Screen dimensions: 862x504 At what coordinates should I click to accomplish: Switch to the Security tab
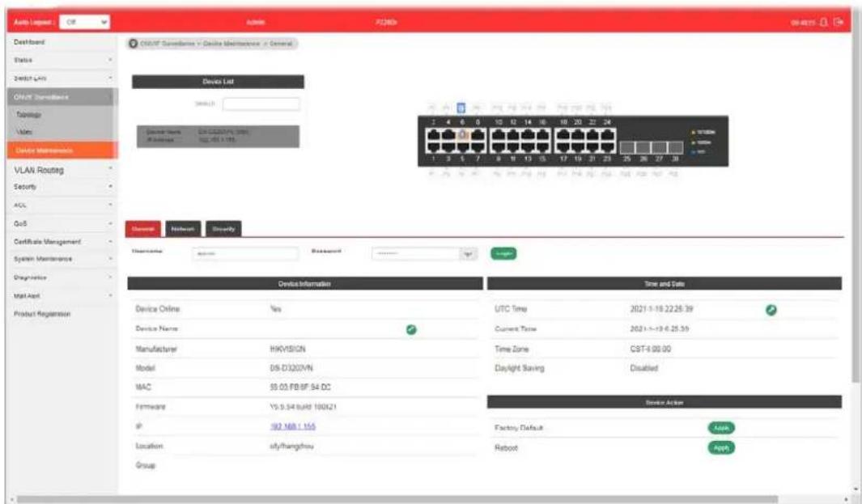pos(223,229)
